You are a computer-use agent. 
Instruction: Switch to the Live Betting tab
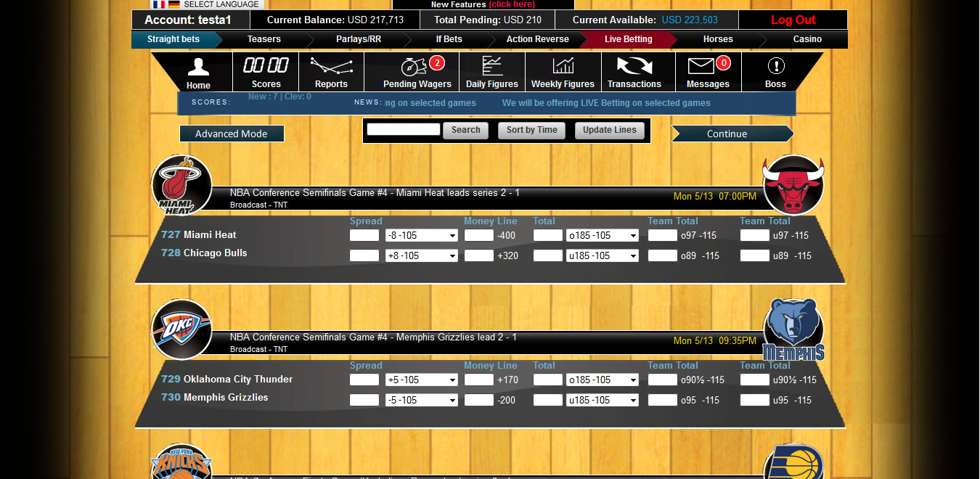tap(628, 39)
